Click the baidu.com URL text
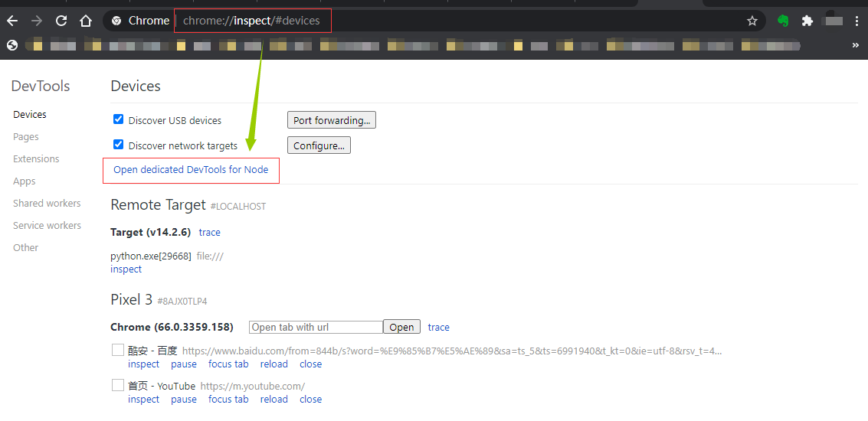Image resolution: width=868 pixels, height=421 pixels. (x=452, y=351)
